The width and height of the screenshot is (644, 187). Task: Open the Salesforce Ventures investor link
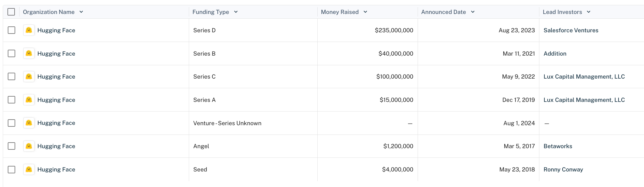coord(571,30)
